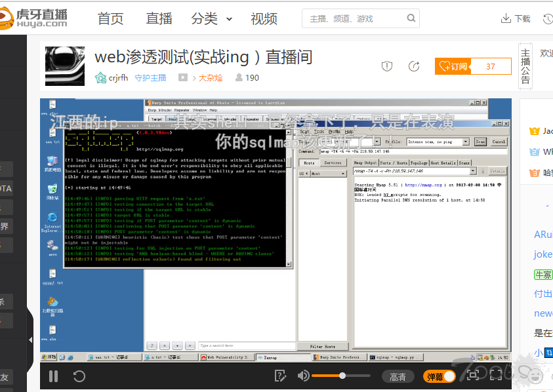Screen dimensions: 553x392
Task: Open the 首页 home tab
Action: click(110, 19)
